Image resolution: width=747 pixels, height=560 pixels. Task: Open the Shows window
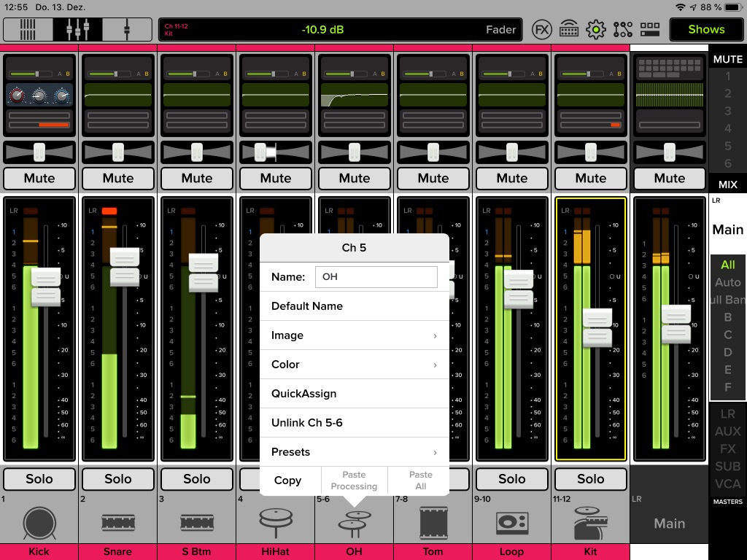coord(705,29)
